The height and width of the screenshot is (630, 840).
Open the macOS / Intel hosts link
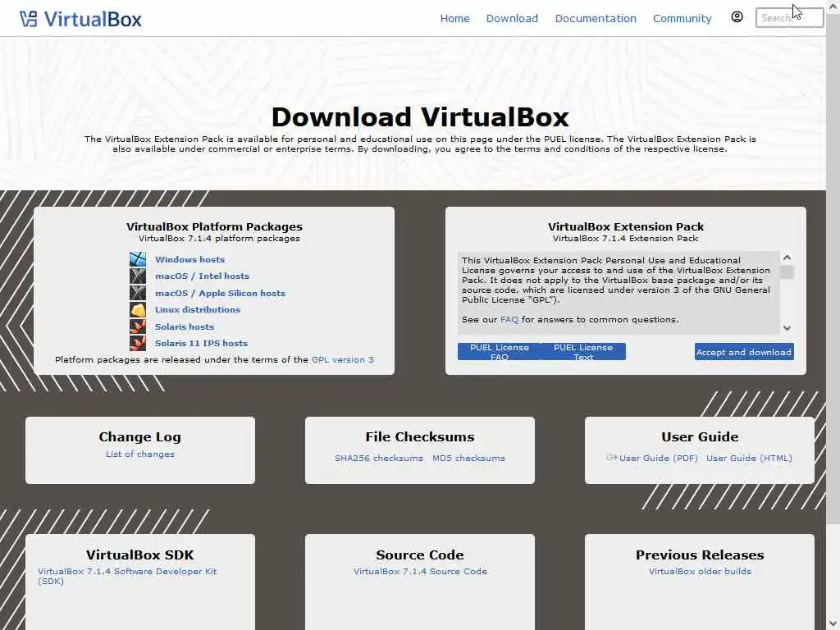pyautogui.click(x=202, y=276)
